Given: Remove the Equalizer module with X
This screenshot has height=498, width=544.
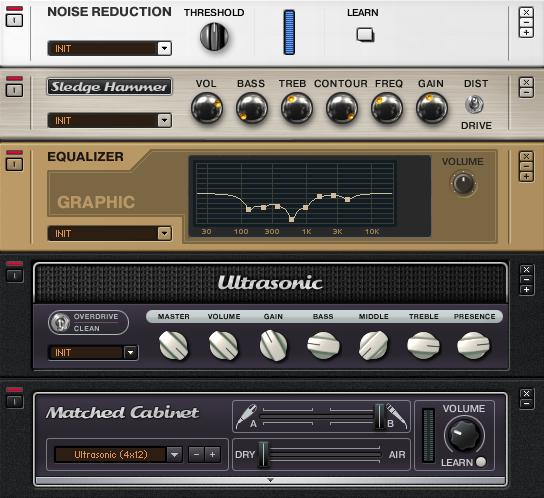Looking at the screenshot, I should coord(526,157).
